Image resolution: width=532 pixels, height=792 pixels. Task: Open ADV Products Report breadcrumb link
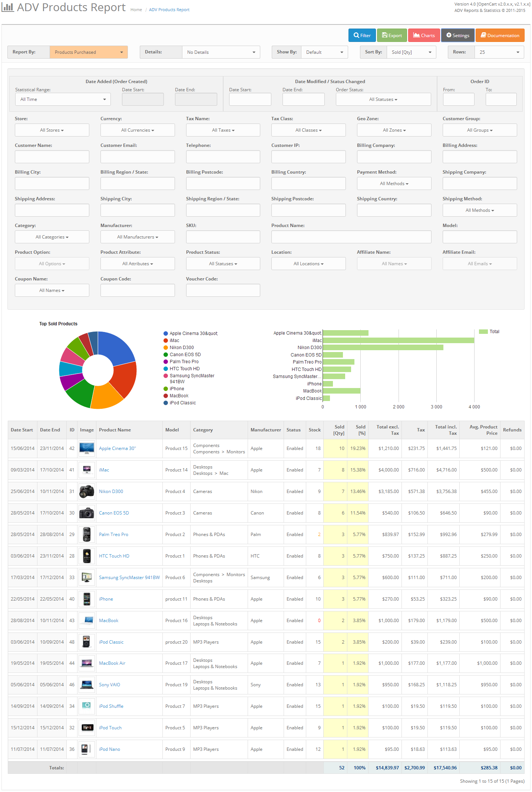pyautogui.click(x=169, y=10)
